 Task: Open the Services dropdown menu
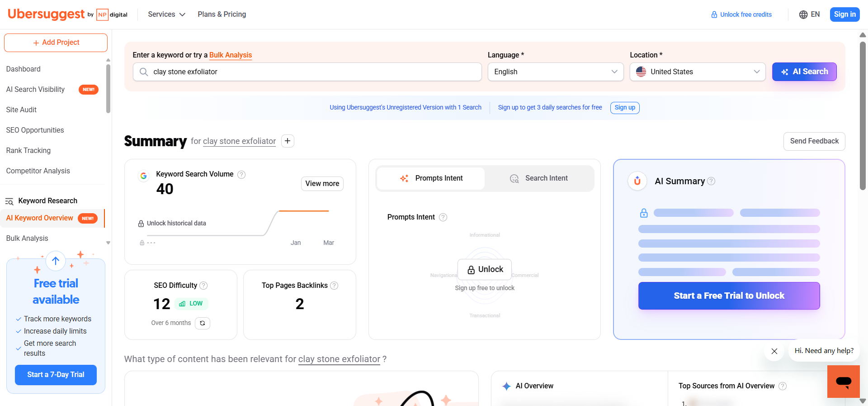point(166,14)
